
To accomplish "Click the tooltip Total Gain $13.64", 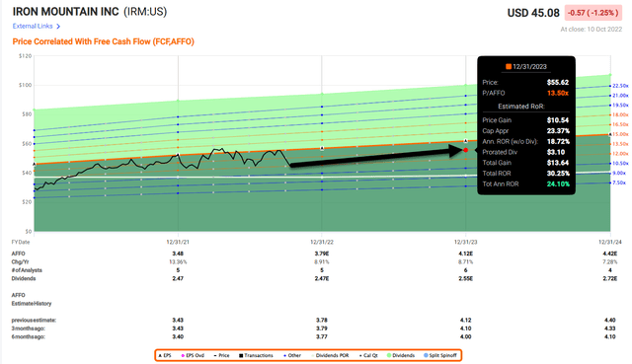I will pos(558,163).
